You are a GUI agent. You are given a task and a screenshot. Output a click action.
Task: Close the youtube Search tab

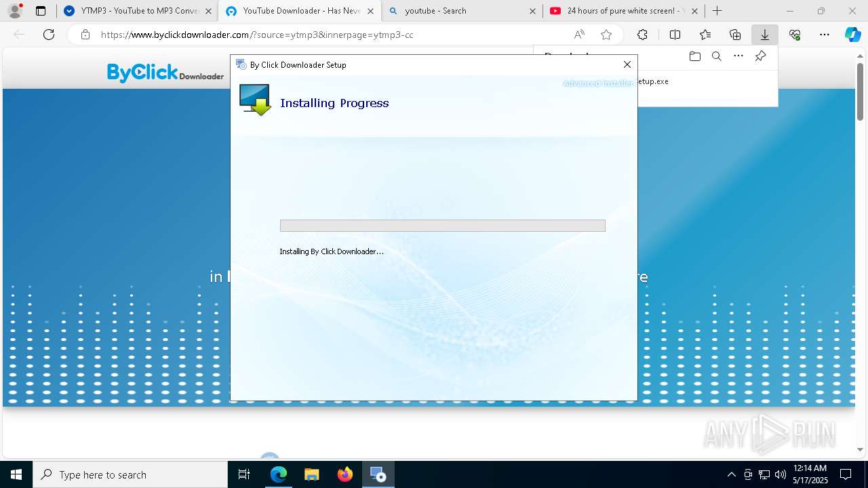(x=532, y=11)
